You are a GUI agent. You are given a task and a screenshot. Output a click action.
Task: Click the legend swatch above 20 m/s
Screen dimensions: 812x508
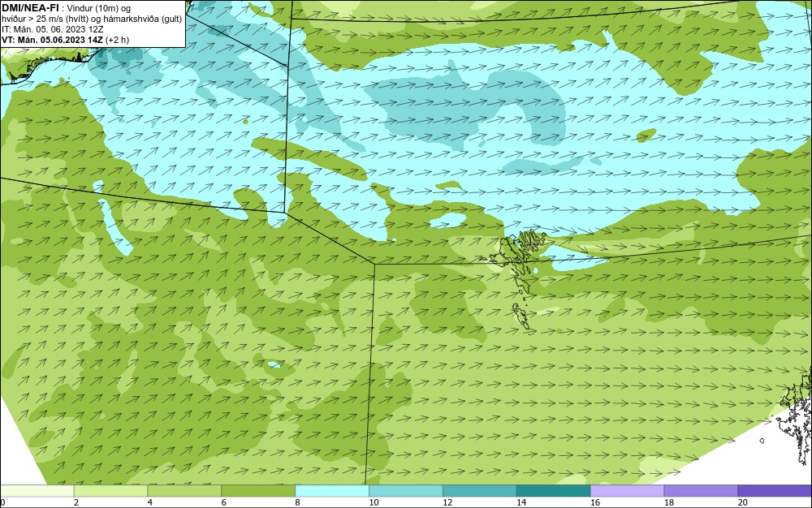pos(775,491)
